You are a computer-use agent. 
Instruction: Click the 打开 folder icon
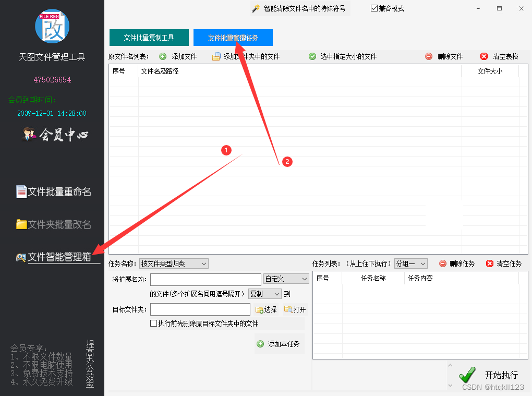(x=288, y=309)
